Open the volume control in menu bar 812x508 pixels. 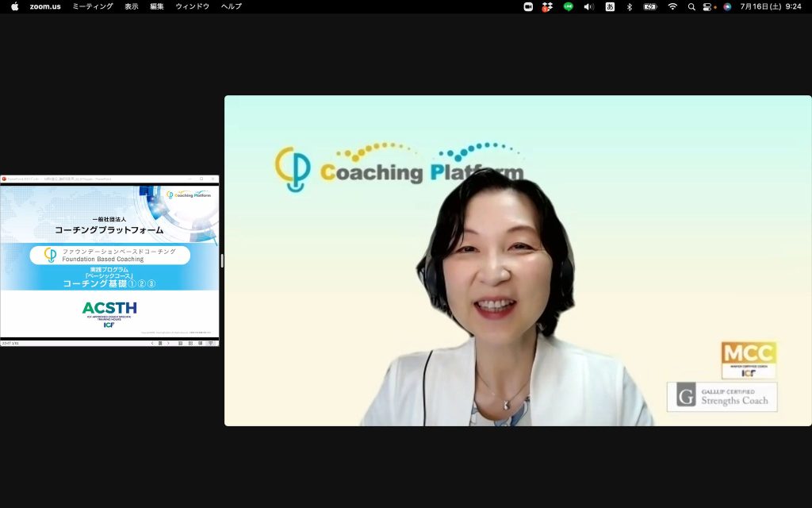pyautogui.click(x=589, y=6)
